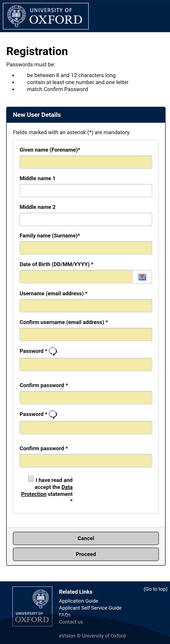Click the Go to top link
Viewport: 170px width, 644px height.
pos(155,589)
